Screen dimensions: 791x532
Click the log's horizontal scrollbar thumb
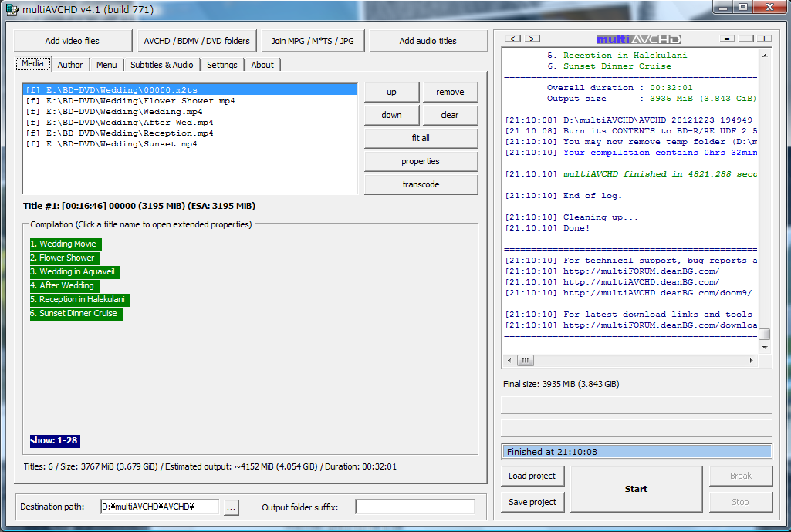[x=526, y=360]
